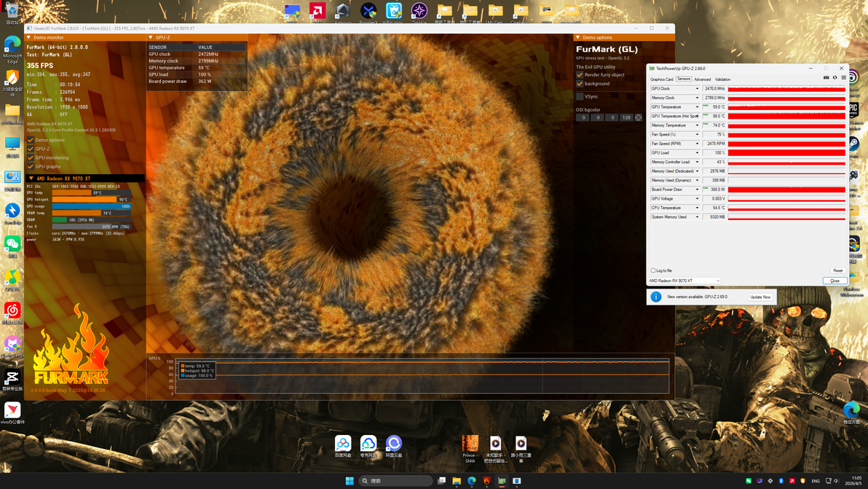The width and height of the screenshot is (868, 489).
Task: Click the GPU-Z refresh icon
Action: [835, 78]
